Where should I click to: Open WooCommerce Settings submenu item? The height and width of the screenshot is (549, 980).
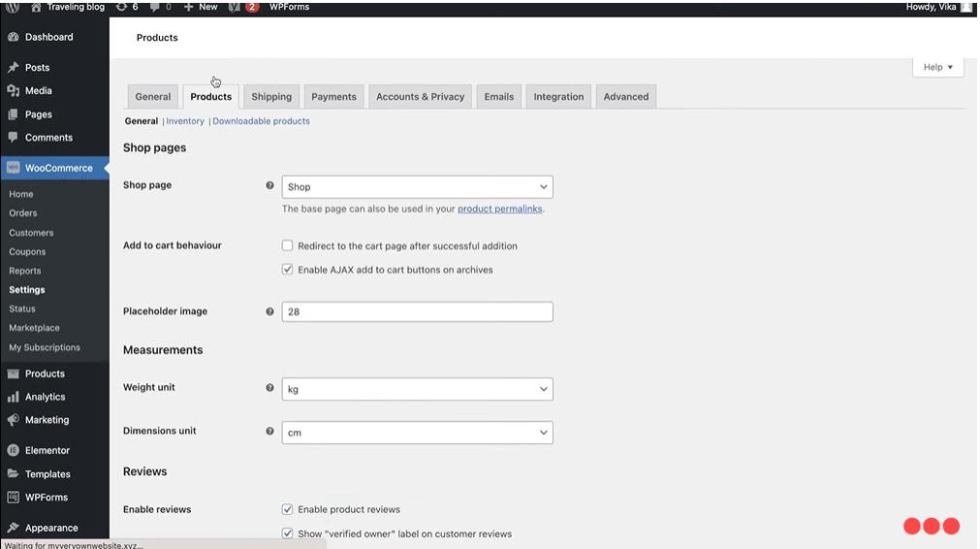coord(27,290)
